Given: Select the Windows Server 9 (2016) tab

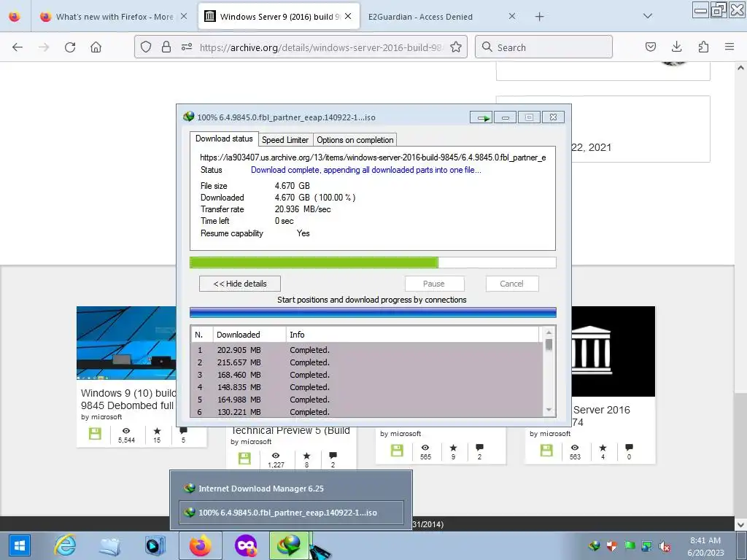Looking at the screenshot, I should tap(279, 17).
